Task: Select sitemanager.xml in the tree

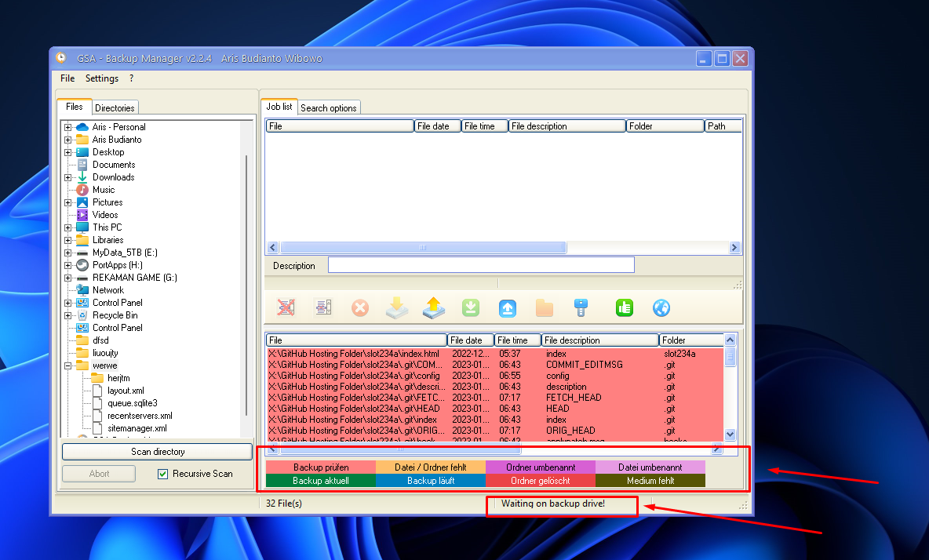Action: pos(137,428)
